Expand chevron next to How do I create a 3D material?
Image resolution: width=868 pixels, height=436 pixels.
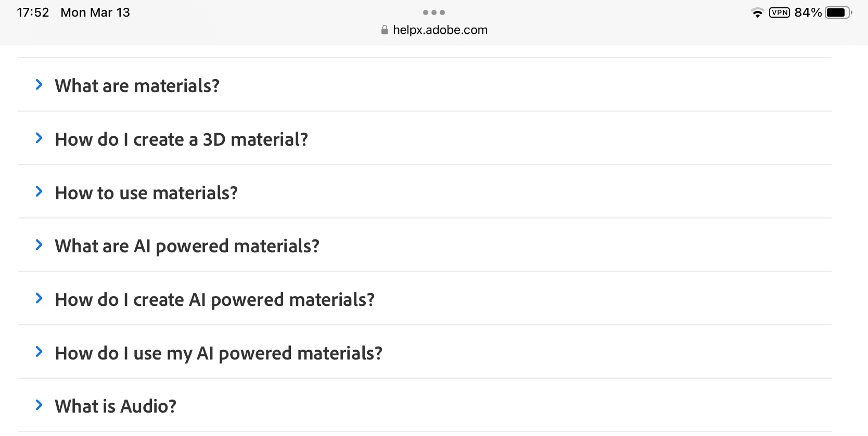39,138
